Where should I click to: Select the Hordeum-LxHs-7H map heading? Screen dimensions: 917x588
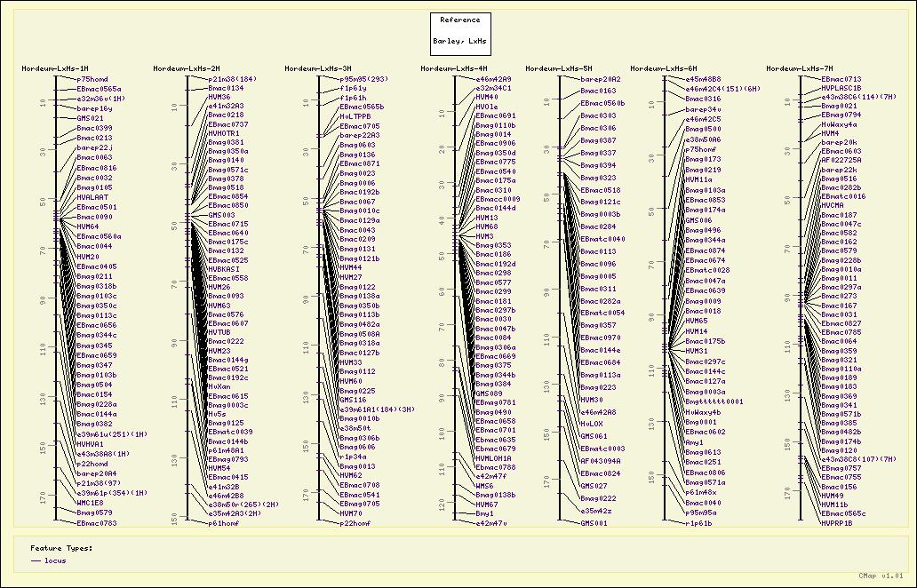(x=800, y=68)
